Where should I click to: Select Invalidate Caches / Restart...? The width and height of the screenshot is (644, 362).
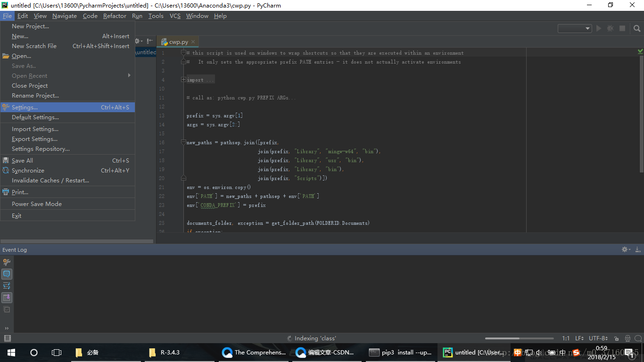(67, 181)
